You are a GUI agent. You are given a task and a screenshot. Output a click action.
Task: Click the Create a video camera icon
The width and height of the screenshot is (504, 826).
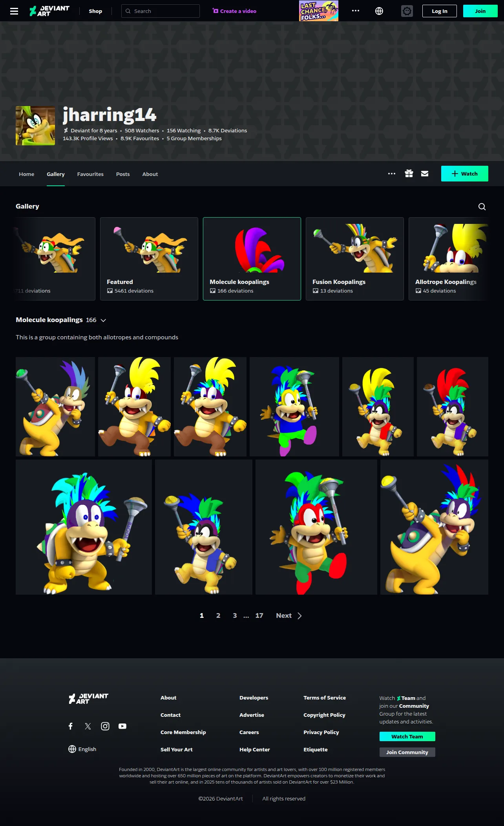[x=215, y=11]
